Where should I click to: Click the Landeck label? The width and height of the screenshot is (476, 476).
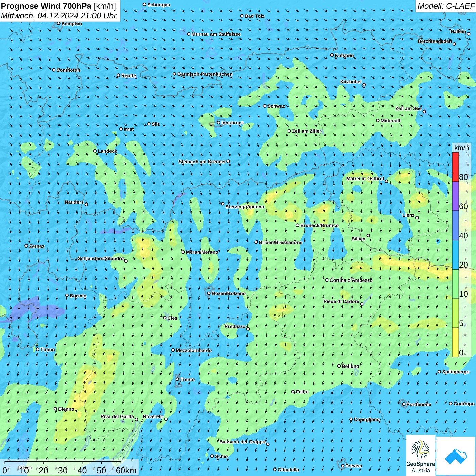pyautogui.click(x=107, y=151)
